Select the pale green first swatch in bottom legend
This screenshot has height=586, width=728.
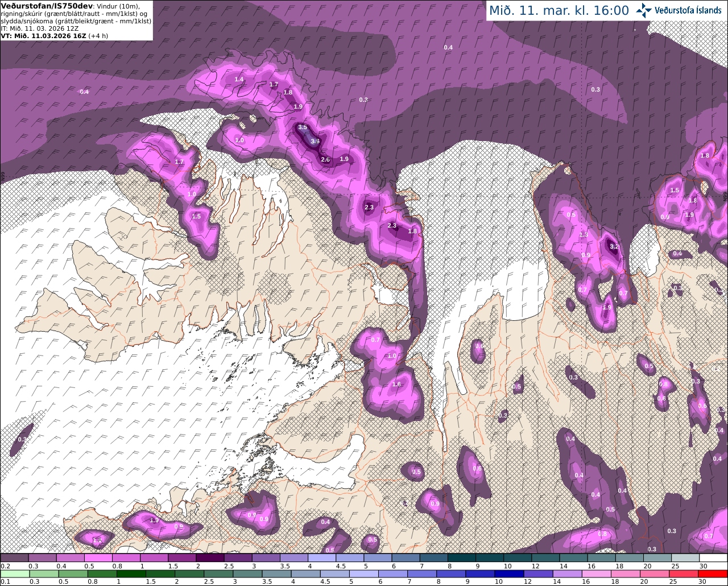click(x=14, y=573)
